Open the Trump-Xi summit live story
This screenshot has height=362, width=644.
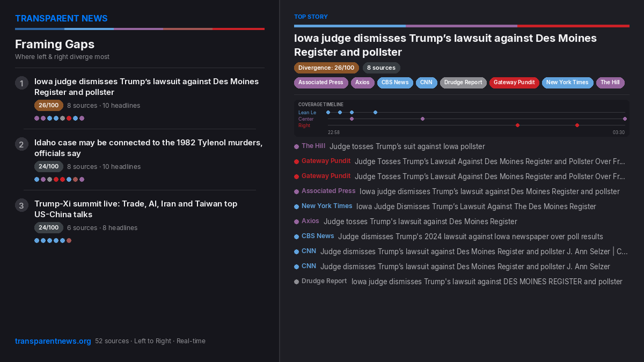(x=136, y=209)
